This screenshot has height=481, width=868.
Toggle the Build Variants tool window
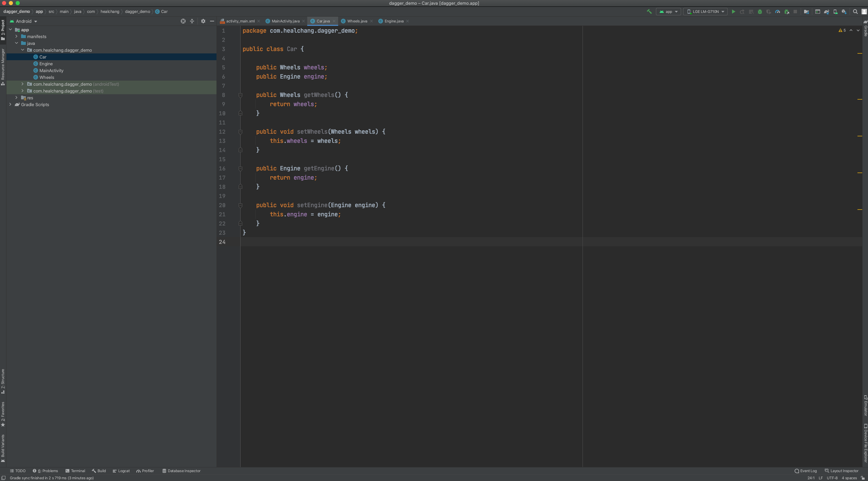(x=3, y=448)
